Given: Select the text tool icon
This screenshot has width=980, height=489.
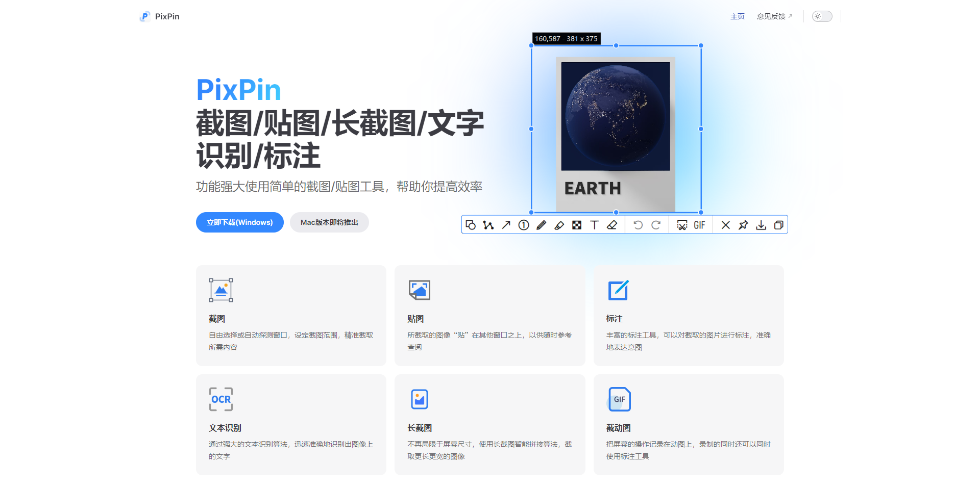Looking at the screenshot, I should [x=594, y=225].
